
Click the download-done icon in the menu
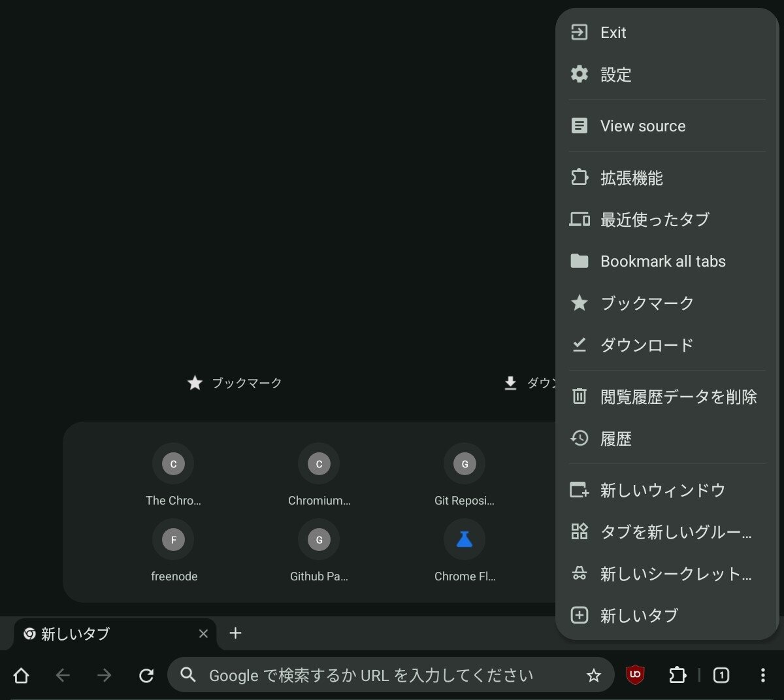(x=580, y=344)
